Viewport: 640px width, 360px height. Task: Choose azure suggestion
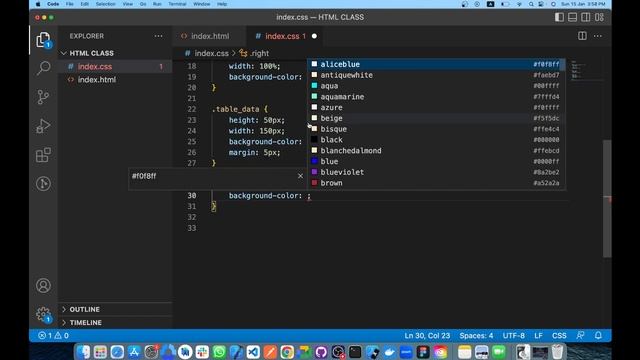tap(436, 107)
